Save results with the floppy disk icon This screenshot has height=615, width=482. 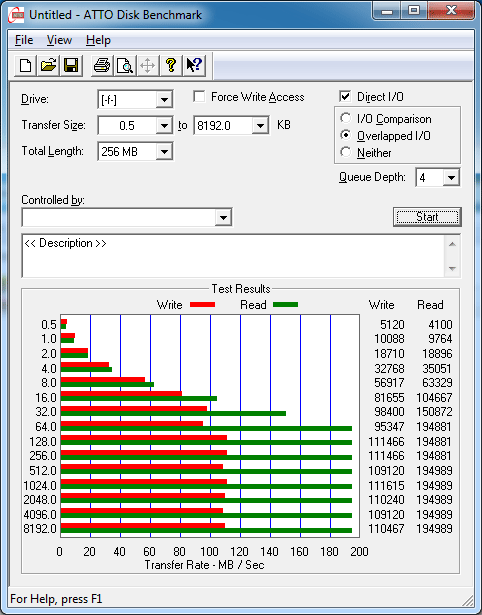tap(71, 65)
